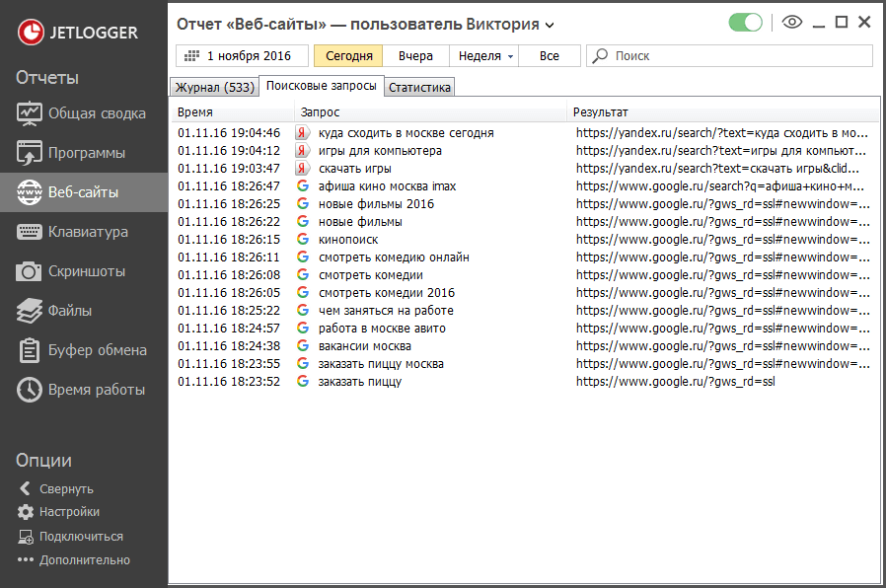This screenshot has height=588, width=886.
Task: Click the Дополнительно three-dots icon
Action: [26, 559]
